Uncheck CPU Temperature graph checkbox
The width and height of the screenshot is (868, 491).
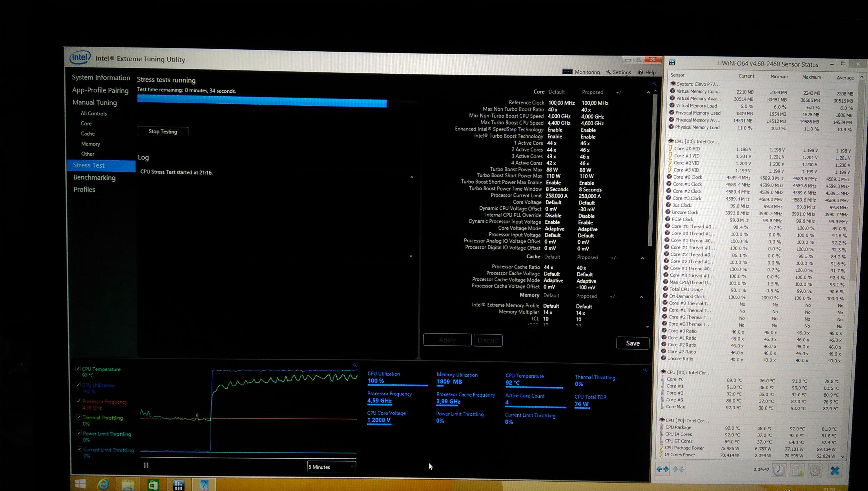[x=78, y=369]
